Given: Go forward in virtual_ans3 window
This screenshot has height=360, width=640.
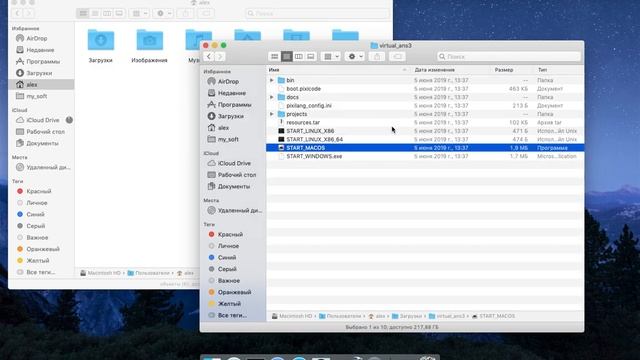Looking at the screenshot, I should 220,56.
